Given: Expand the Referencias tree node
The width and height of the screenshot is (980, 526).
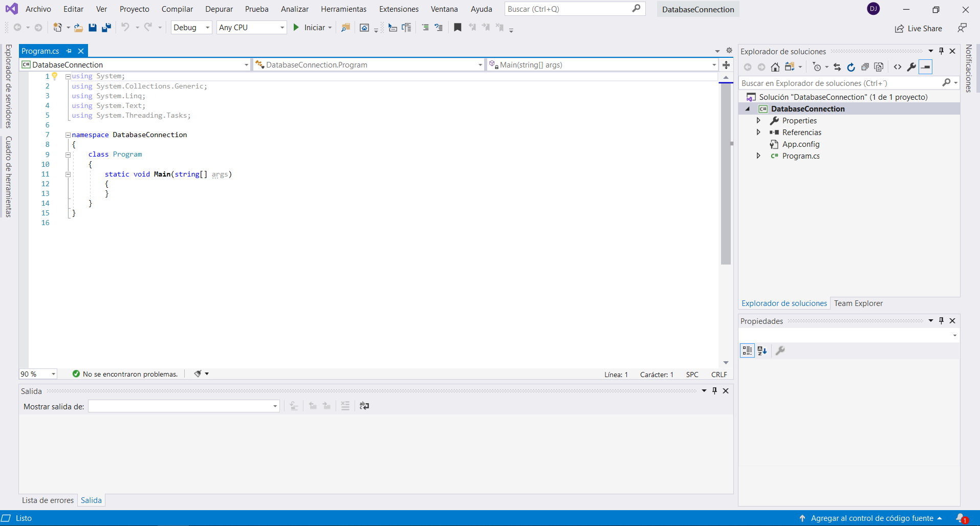Looking at the screenshot, I should tap(758, 133).
